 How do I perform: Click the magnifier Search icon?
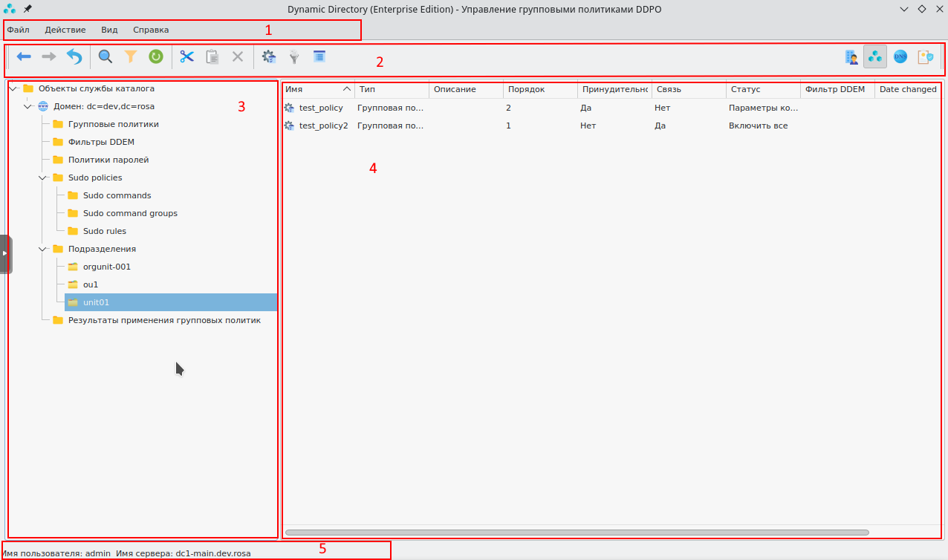(x=105, y=56)
